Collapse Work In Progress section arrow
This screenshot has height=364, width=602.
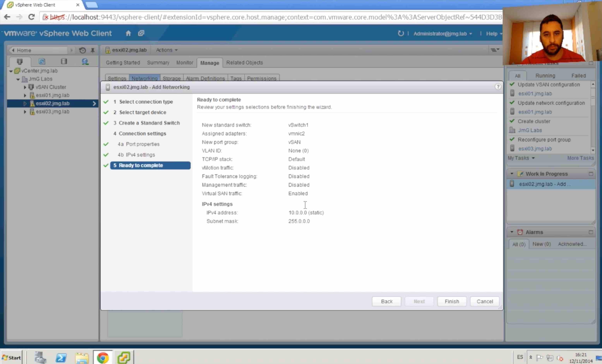point(512,174)
